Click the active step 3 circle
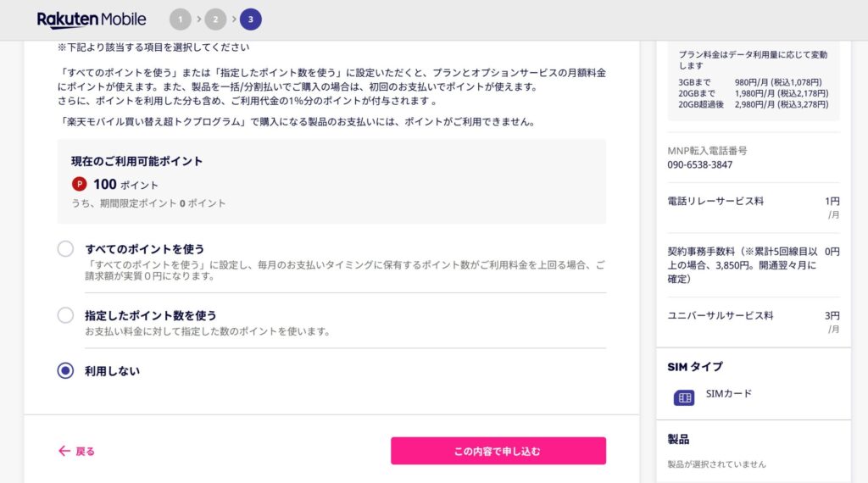Image resolution: width=868 pixels, height=483 pixels. pyautogui.click(x=250, y=19)
